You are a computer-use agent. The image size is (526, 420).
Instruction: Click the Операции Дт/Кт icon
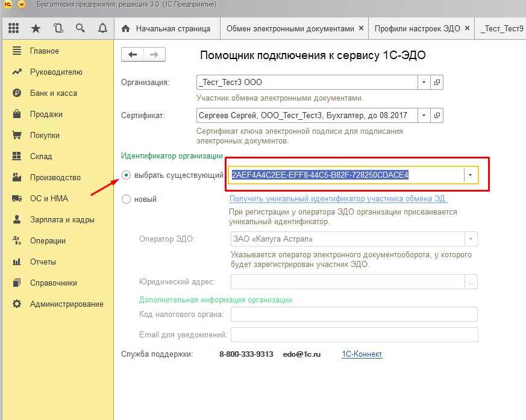pos(17,240)
